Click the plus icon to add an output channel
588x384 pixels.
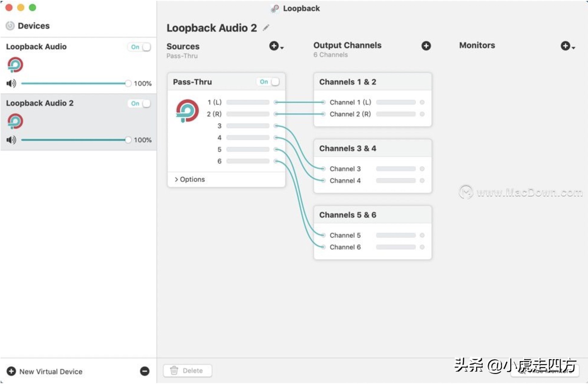[426, 46]
